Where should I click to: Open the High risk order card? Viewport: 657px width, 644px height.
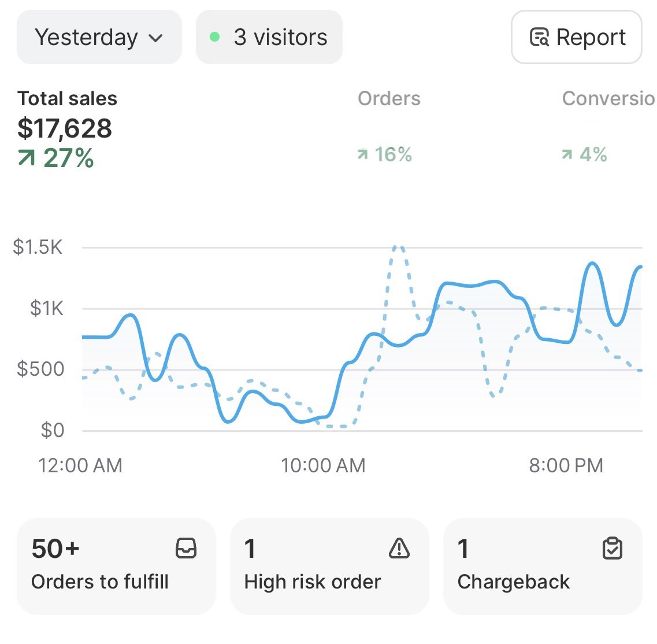(x=329, y=566)
